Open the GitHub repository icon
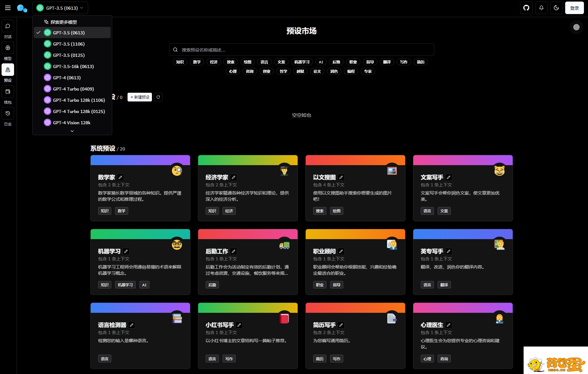This screenshot has height=374, width=588. coord(526,8)
